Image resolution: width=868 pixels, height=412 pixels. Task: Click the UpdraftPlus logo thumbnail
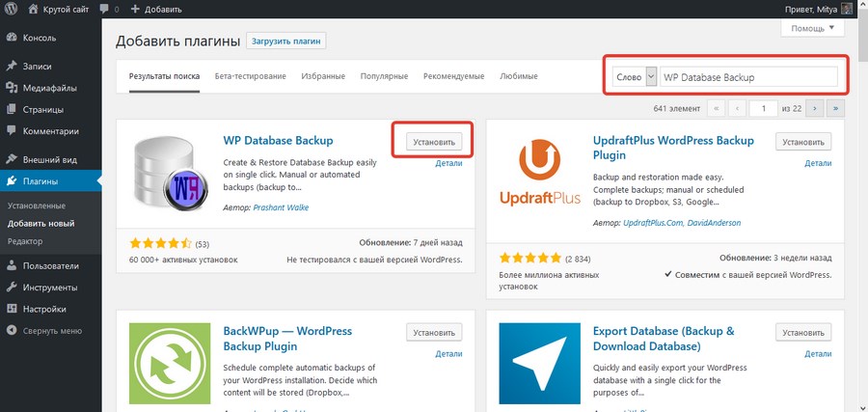(540, 172)
